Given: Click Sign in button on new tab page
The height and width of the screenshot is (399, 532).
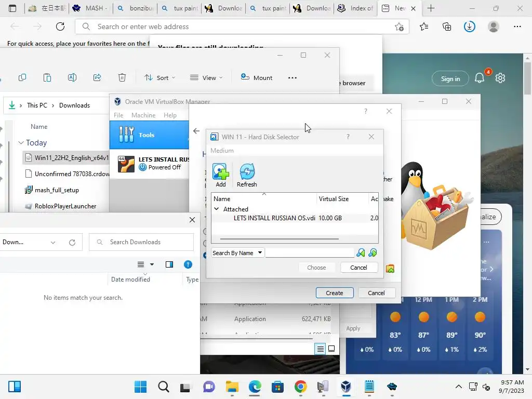Looking at the screenshot, I should (x=450, y=79).
